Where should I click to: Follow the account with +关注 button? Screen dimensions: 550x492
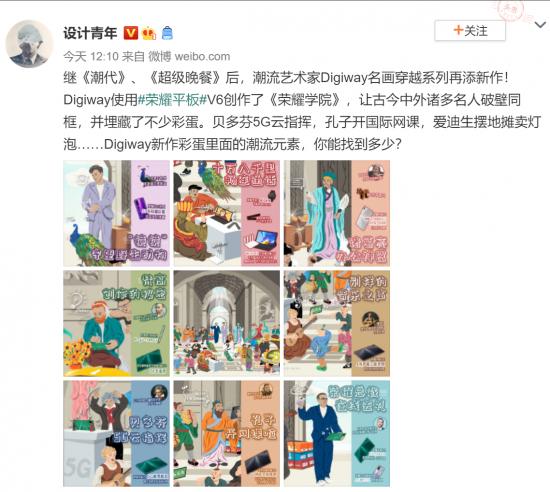coord(470,31)
